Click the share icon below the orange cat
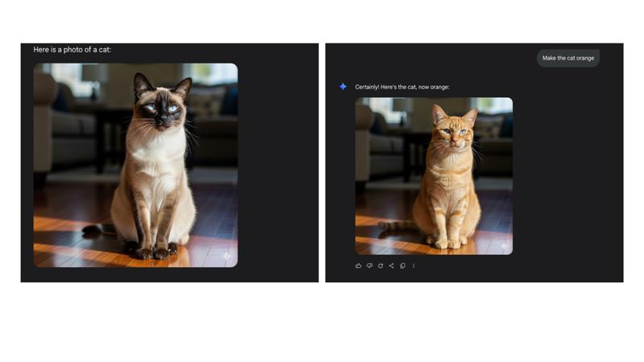 [391, 265]
